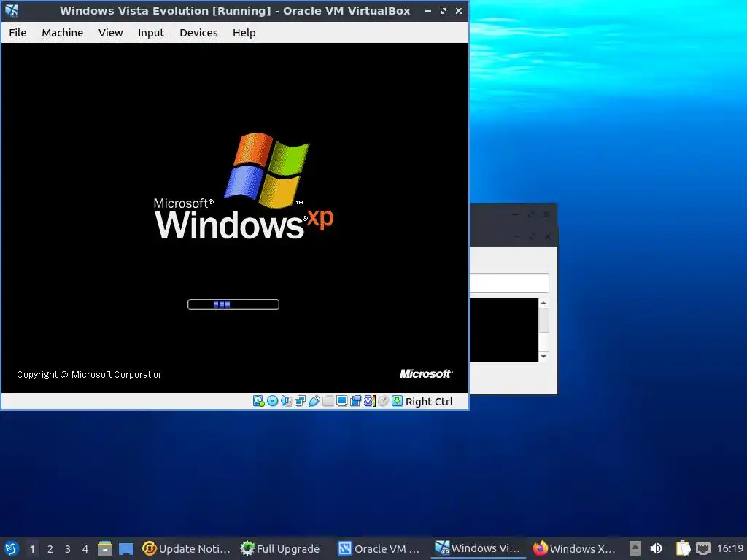Maximize the Windows Vista Evolution VM window
The width and height of the screenshot is (747, 560).
pyautogui.click(x=444, y=10)
